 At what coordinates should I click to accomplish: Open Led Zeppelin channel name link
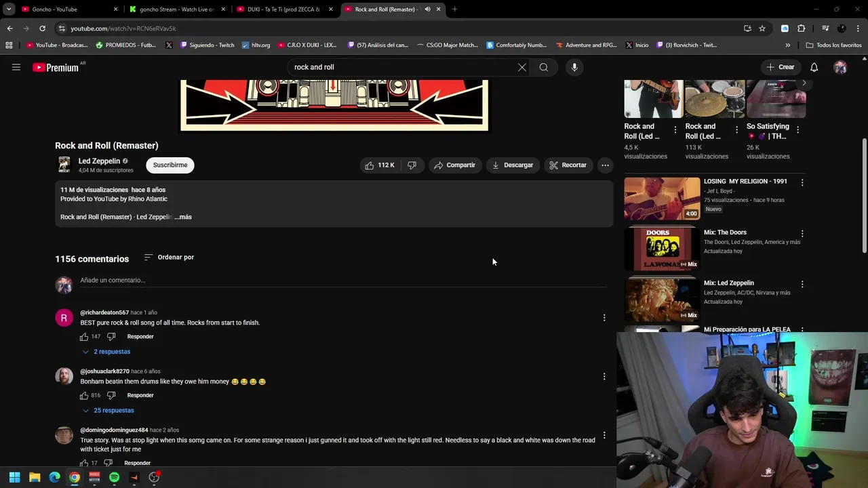tap(99, 161)
